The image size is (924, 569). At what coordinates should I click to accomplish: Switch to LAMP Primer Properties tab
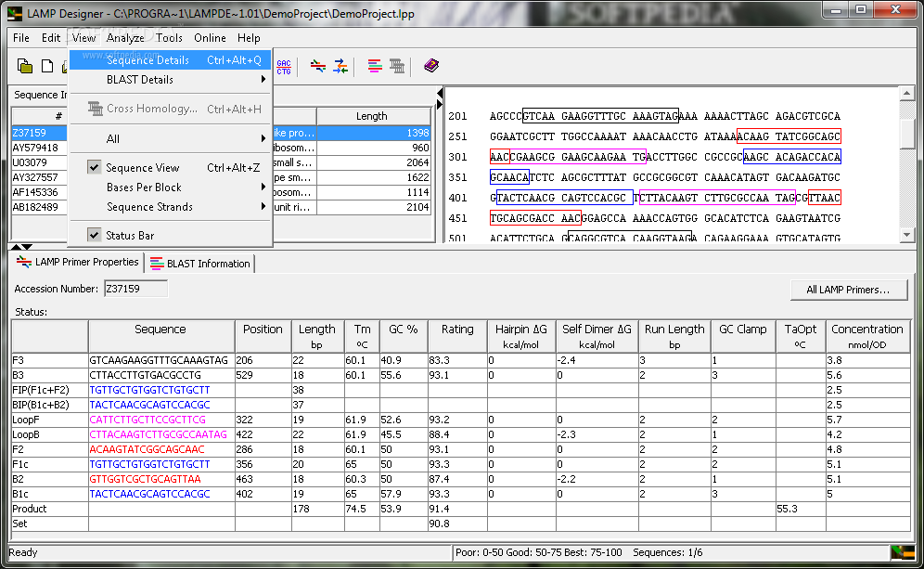tap(78, 263)
